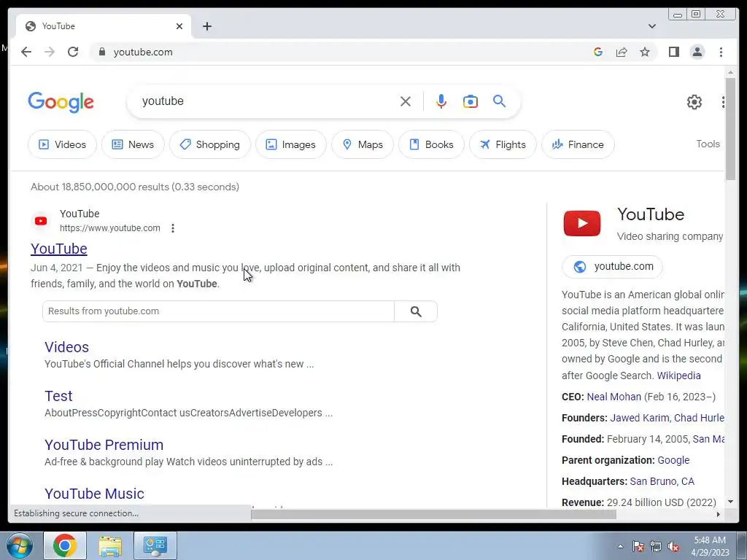
Task: Click the YouTube favicon in first result
Action: [41, 221]
